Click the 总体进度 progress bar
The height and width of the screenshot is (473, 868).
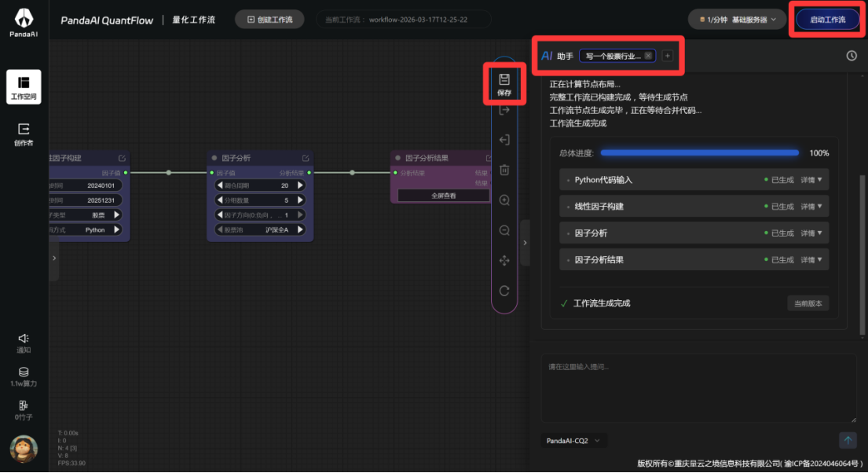pyautogui.click(x=700, y=153)
